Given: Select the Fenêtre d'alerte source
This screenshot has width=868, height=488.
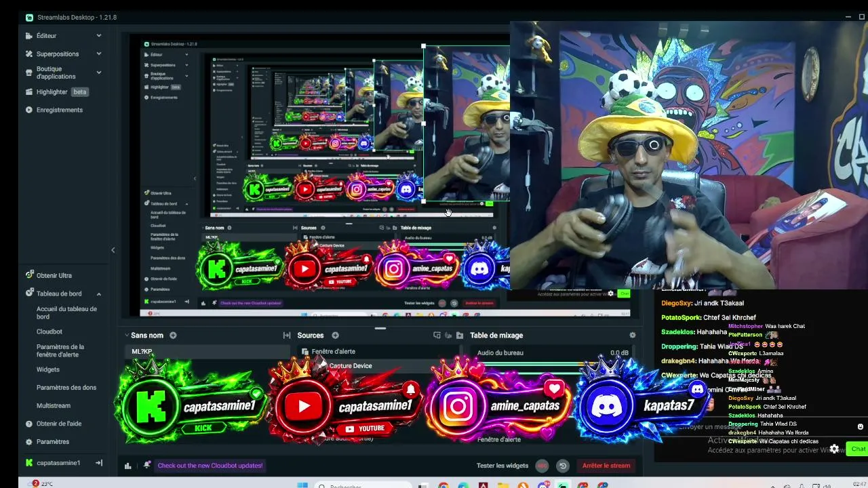Looking at the screenshot, I should (382, 352).
